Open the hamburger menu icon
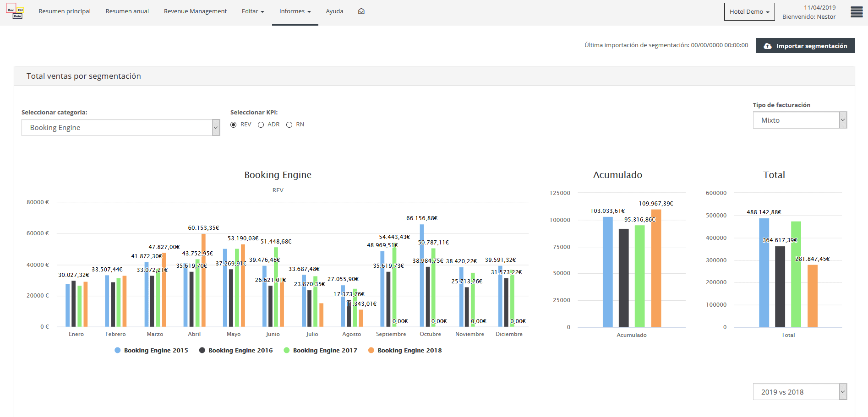The image size is (868, 417). point(856,12)
